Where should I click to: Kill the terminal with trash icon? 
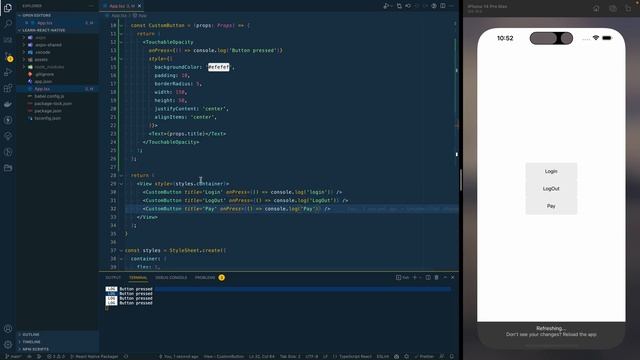[436, 277]
